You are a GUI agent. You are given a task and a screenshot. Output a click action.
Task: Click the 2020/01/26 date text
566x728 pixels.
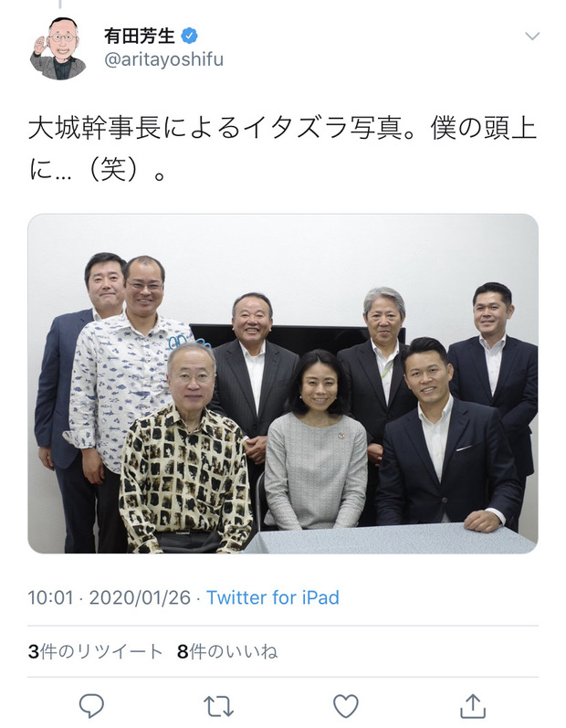140,597
